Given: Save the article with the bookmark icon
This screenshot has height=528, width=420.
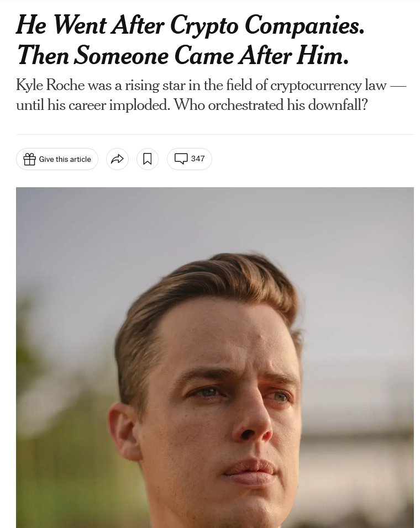Looking at the screenshot, I should click(147, 159).
